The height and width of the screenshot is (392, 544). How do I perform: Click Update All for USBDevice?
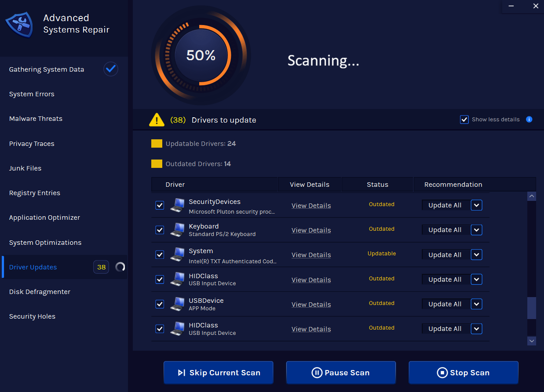click(x=445, y=304)
